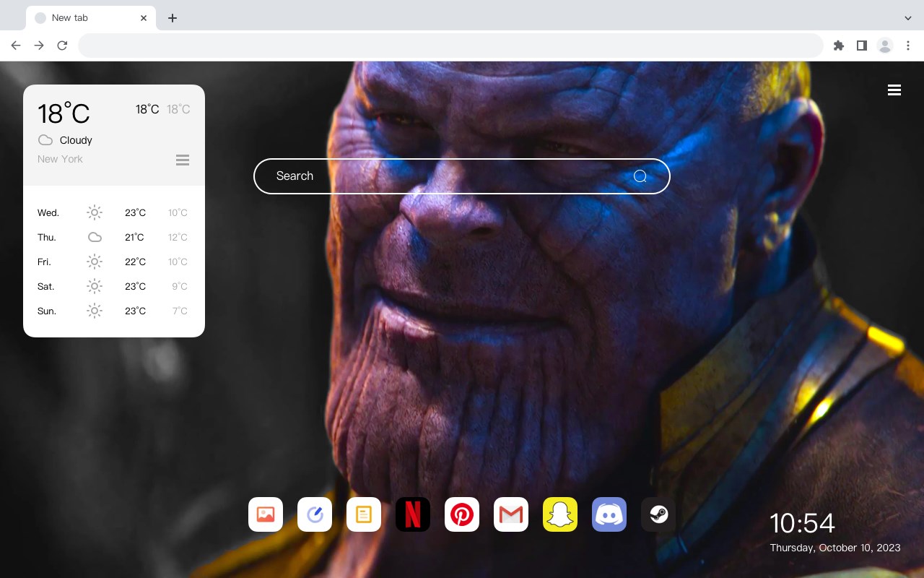The width and height of the screenshot is (924, 578).
Task: Click the cloudy weather icon
Action: click(x=45, y=140)
